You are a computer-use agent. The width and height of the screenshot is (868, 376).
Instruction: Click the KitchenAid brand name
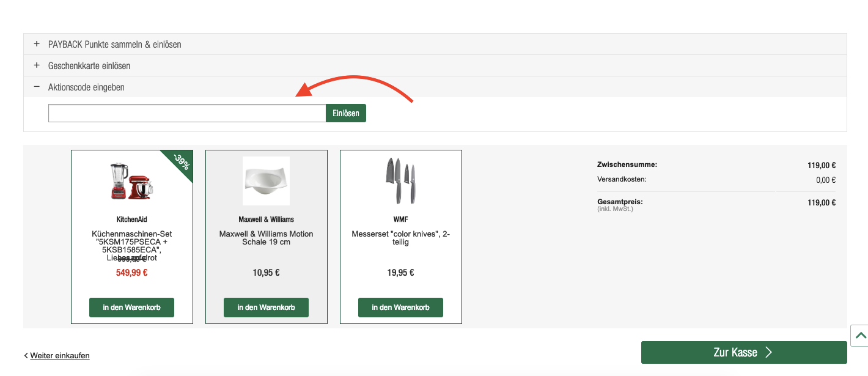click(x=131, y=219)
